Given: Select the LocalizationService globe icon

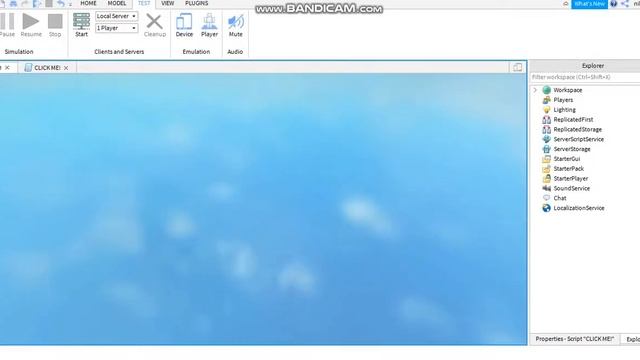Looking at the screenshot, I should 546,208.
